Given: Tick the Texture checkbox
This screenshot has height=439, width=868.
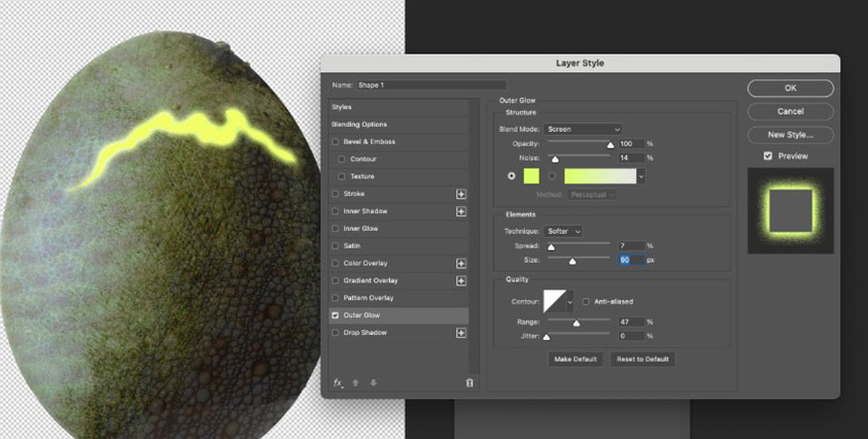Looking at the screenshot, I should click(341, 176).
